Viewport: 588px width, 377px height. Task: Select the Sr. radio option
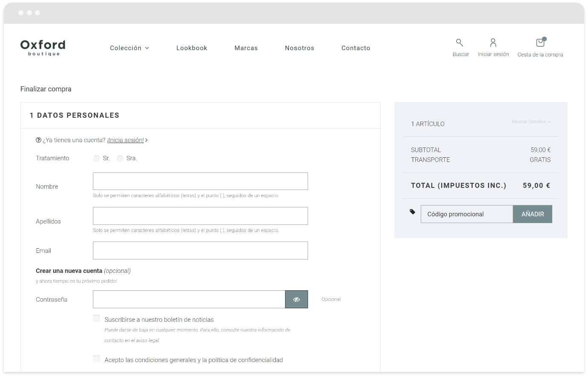click(97, 158)
